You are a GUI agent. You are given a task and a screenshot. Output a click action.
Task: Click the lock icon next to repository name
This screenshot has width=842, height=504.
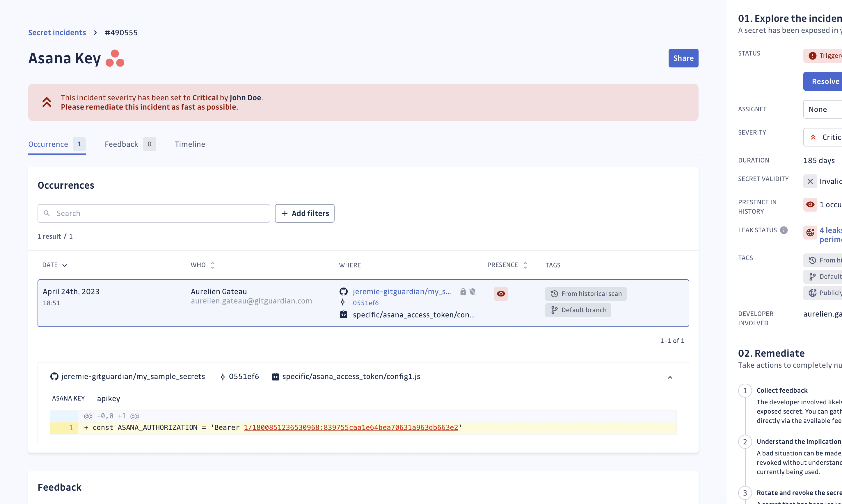tap(462, 292)
